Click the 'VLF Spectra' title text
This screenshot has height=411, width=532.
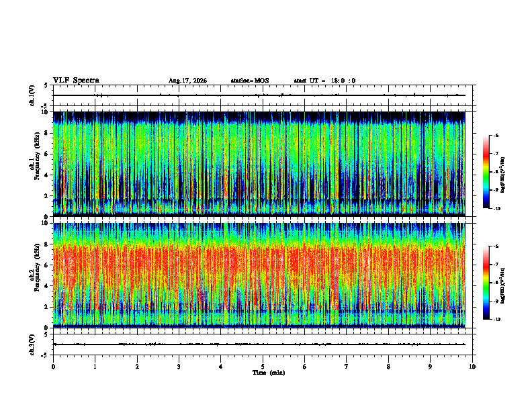[76, 81]
